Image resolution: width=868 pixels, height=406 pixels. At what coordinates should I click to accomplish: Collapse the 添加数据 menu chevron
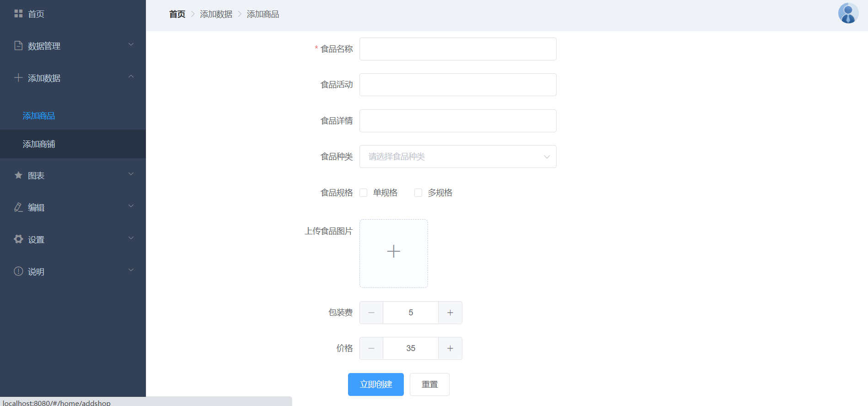131,76
